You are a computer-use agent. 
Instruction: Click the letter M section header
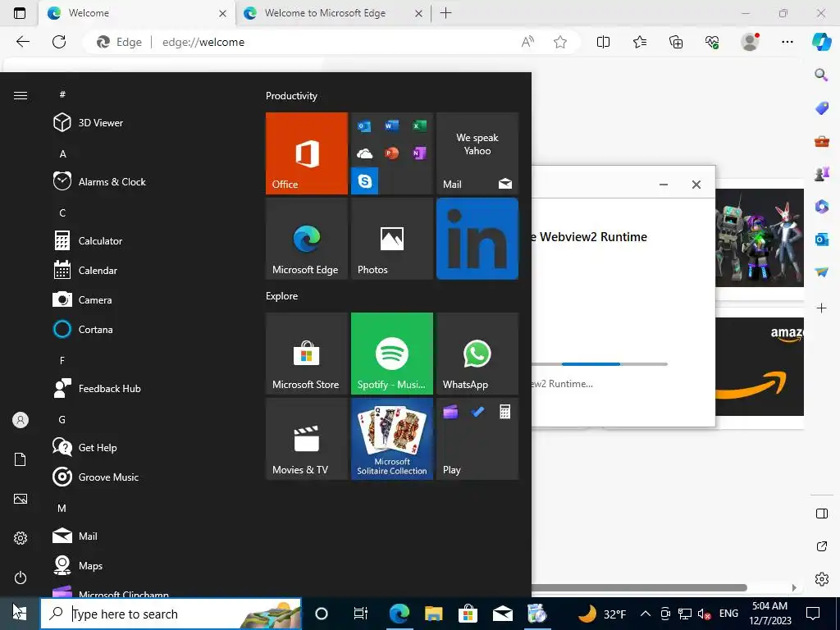coord(62,509)
